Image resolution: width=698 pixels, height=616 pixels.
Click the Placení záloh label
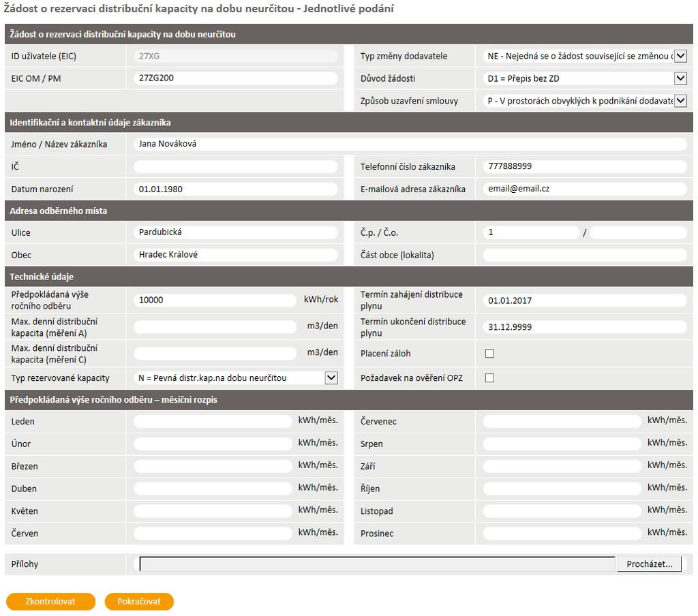(x=386, y=354)
